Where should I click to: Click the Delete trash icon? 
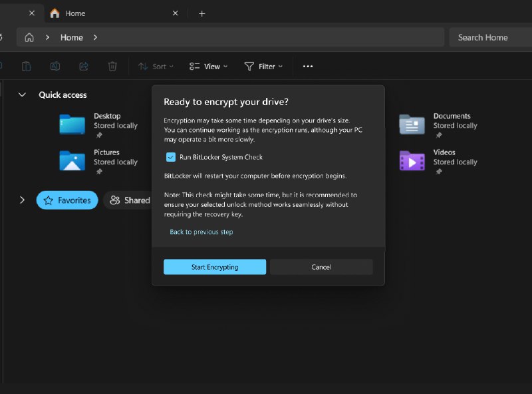click(112, 67)
